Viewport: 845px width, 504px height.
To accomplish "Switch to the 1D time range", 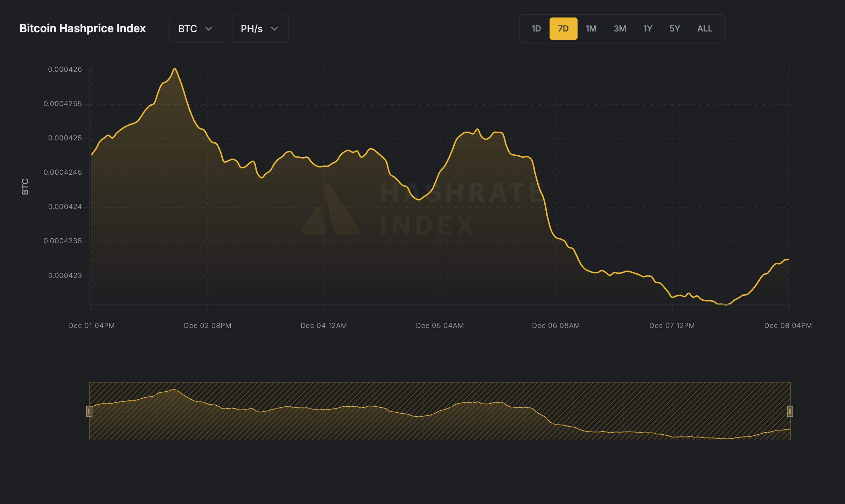I will [x=536, y=28].
